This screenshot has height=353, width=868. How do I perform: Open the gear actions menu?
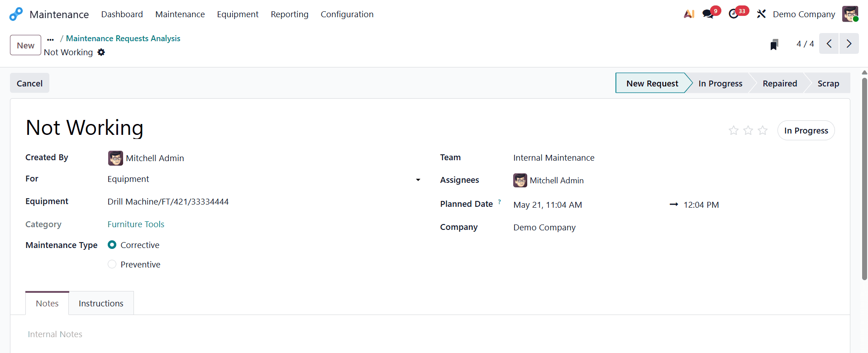[101, 52]
